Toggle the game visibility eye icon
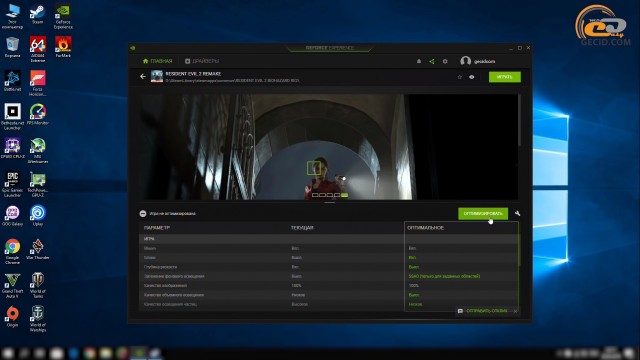Viewport: 640px width, 360px height. pyautogui.click(x=472, y=77)
